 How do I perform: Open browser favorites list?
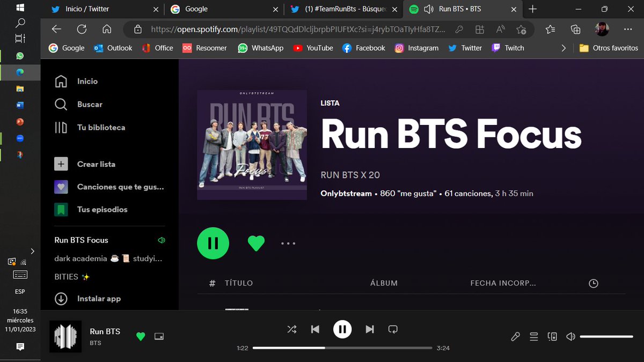[551, 29]
